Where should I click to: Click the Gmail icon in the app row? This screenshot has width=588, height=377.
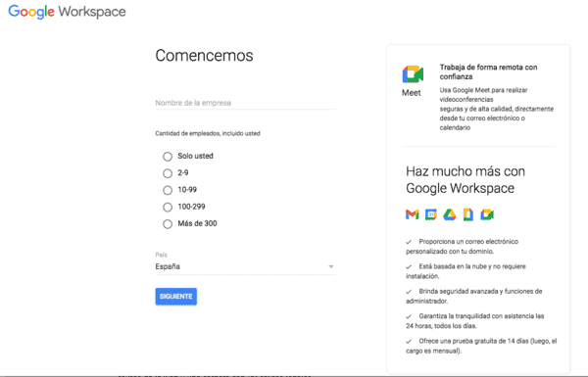tap(413, 214)
